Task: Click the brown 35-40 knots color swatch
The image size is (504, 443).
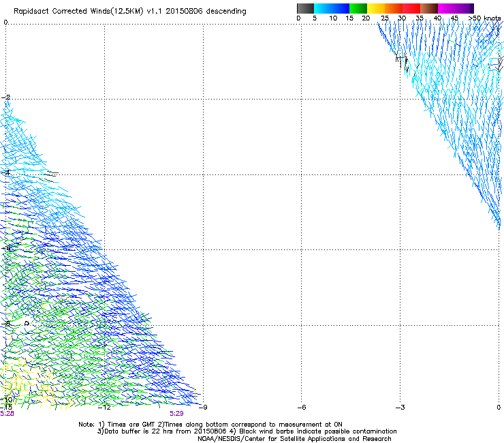Action: click(429, 8)
